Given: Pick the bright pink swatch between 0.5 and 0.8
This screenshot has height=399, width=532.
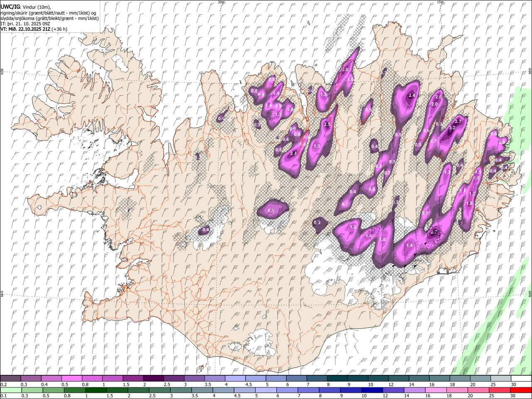Looking at the screenshot, I should [x=71, y=379].
